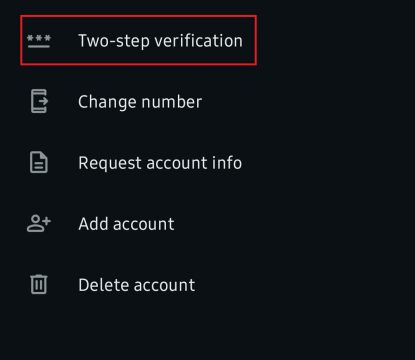Open Two-step verification settings
Image resolution: width=415 pixels, height=360 pixels.
138,40
